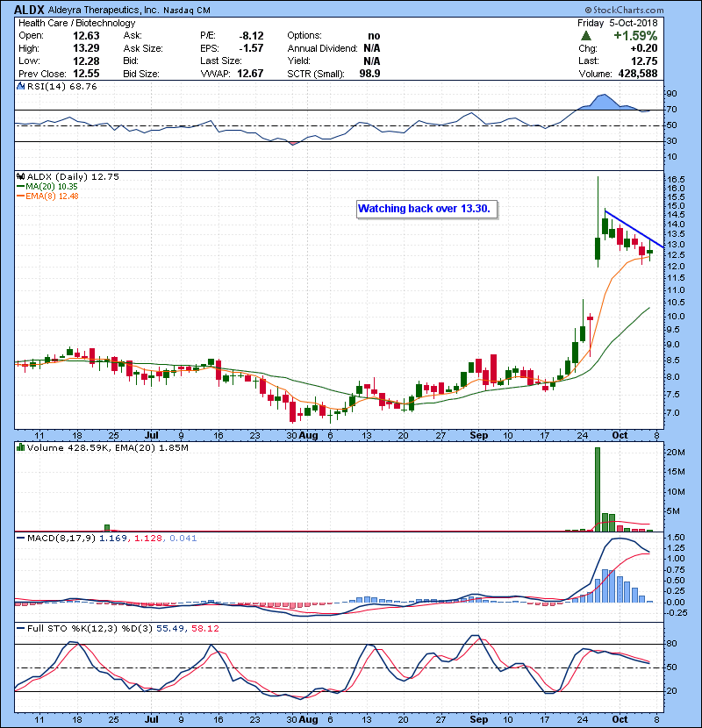Image resolution: width=702 pixels, height=728 pixels.
Task: Click the MA(20) 10.35 legend text
Action: 52,187
